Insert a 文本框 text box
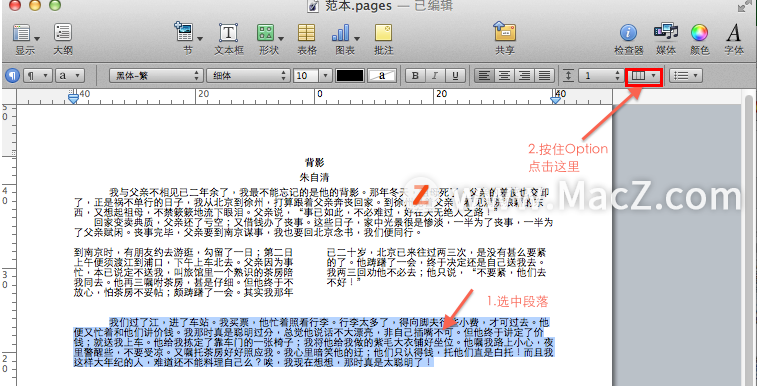 [x=229, y=33]
